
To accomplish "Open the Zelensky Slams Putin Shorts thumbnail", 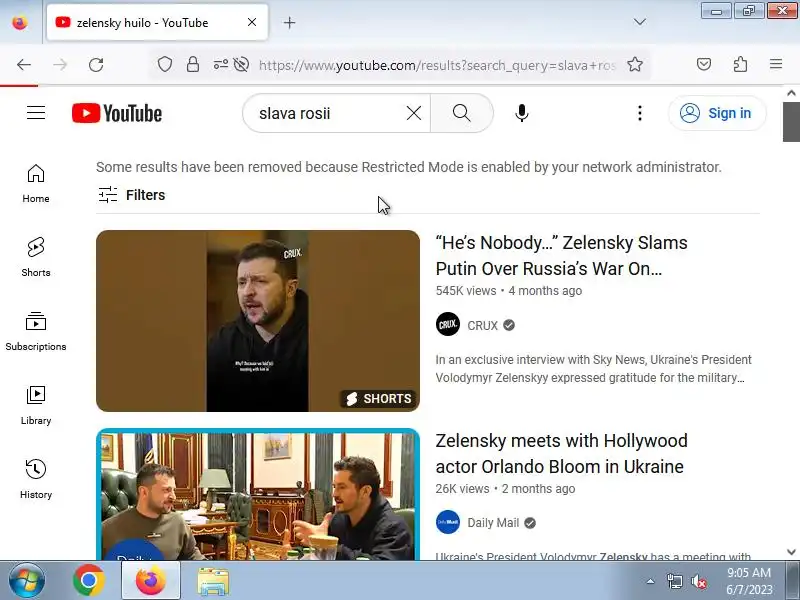I will (258, 321).
